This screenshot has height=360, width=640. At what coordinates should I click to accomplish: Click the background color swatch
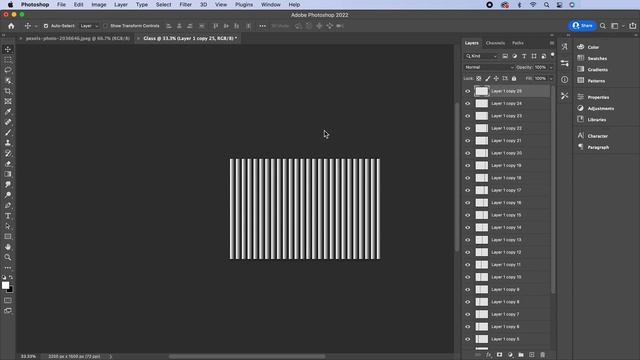click(10, 290)
